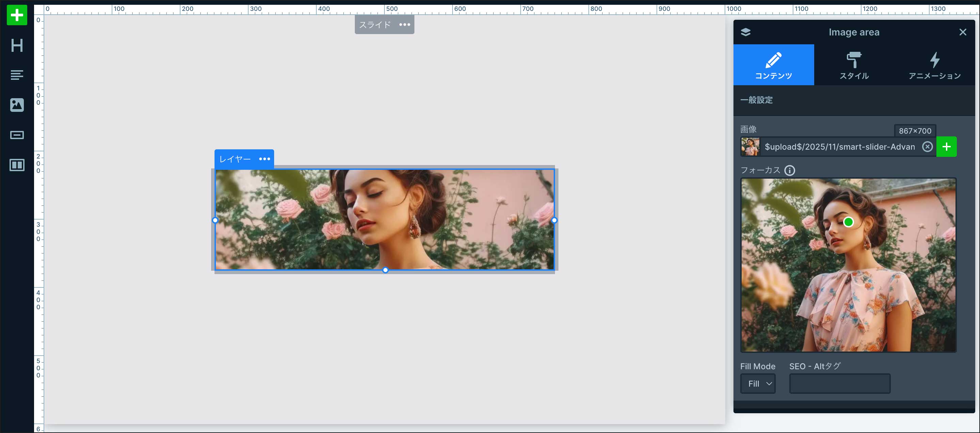The width and height of the screenshot is (980, 433).
Task: Add a Button layer from sidebar
Action: (x=17, y=135)
